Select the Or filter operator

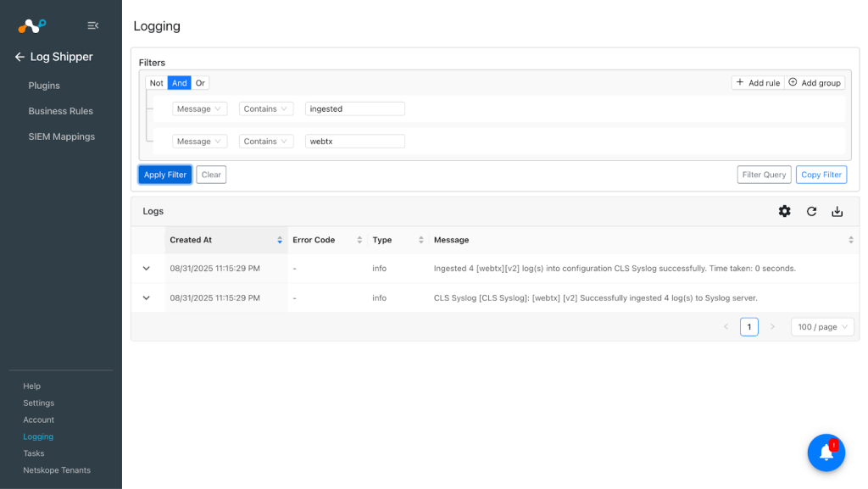click(x=200, y=83)
